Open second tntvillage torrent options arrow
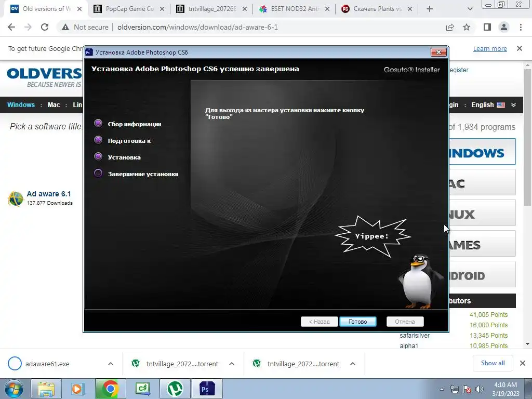The height and width of the screenshot is (399, 532). pos(353,364)
